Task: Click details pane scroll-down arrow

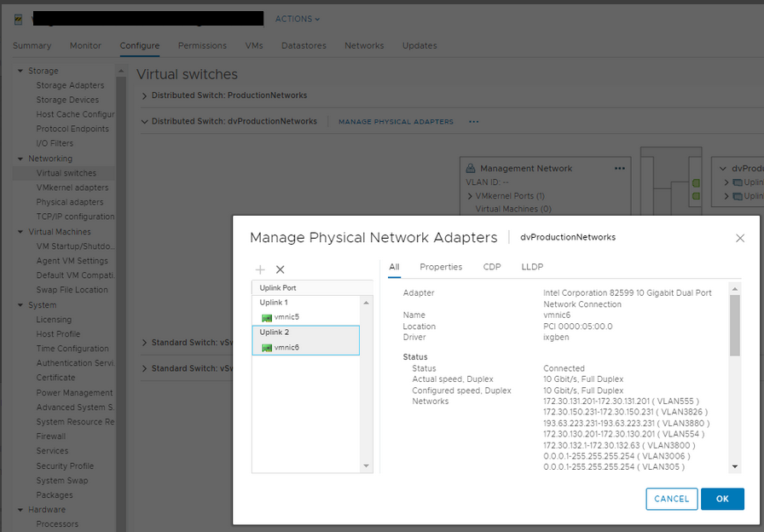Action: coord(735,466)
